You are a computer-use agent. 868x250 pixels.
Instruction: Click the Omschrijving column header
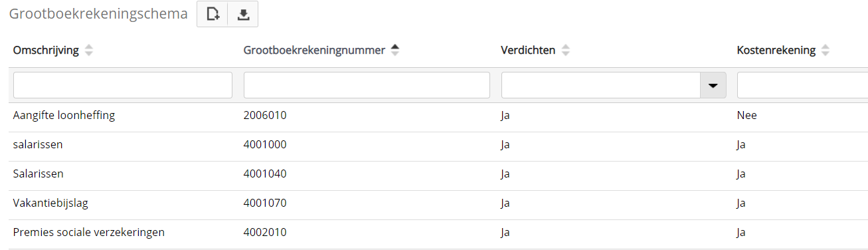coord(46,51)
